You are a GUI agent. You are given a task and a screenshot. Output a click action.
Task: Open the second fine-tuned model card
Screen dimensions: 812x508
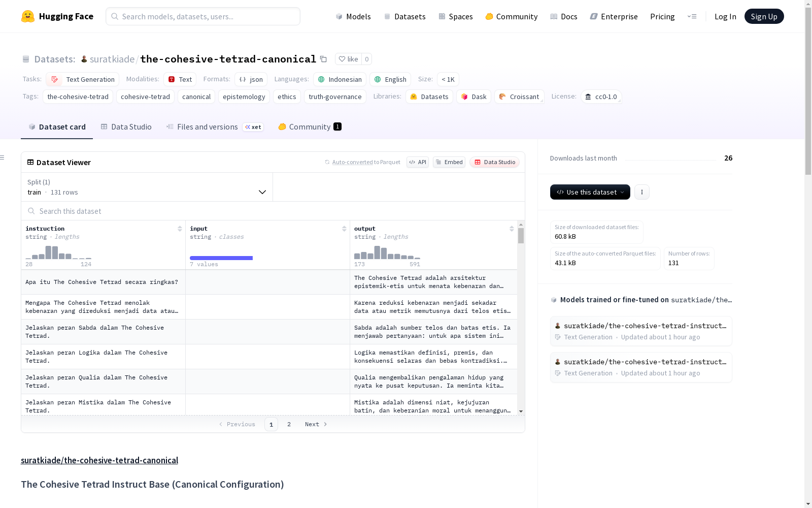coord(641,367)
